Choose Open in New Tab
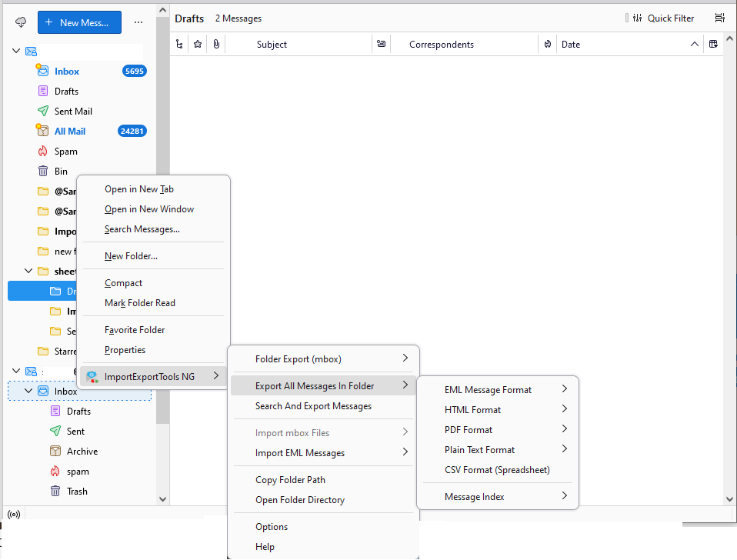The image size is (737, 560). 154,189
